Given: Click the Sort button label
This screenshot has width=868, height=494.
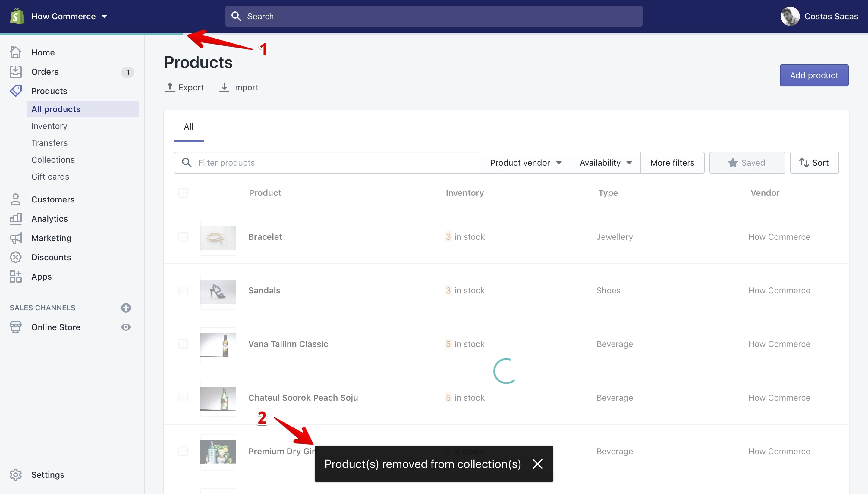Looking at the screenshot, I should [x=820, y=163].
